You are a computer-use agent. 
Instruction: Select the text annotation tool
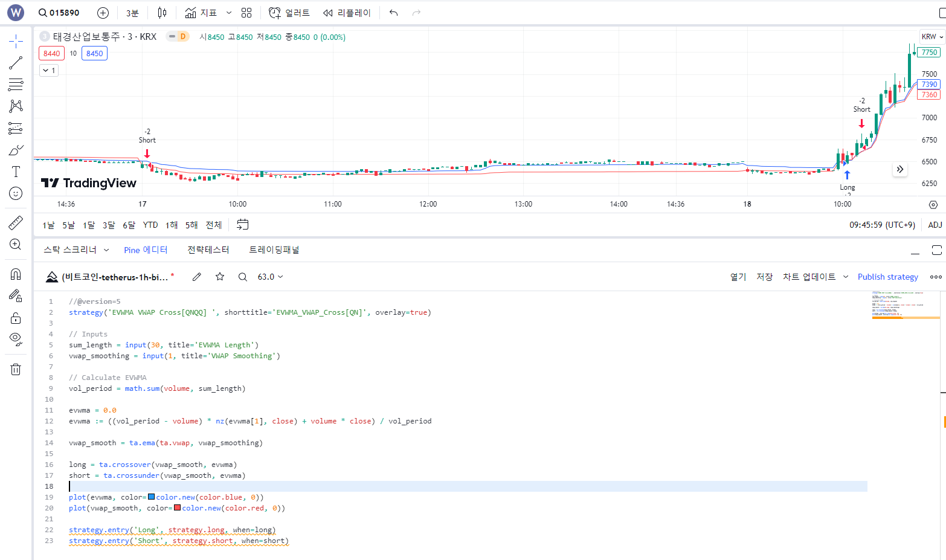tap(16, 172)
